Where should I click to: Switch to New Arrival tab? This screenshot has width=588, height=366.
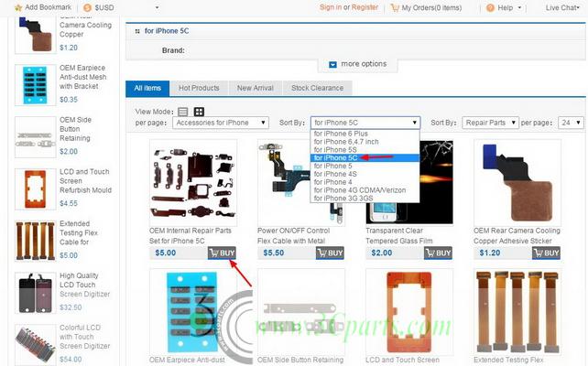255,89
